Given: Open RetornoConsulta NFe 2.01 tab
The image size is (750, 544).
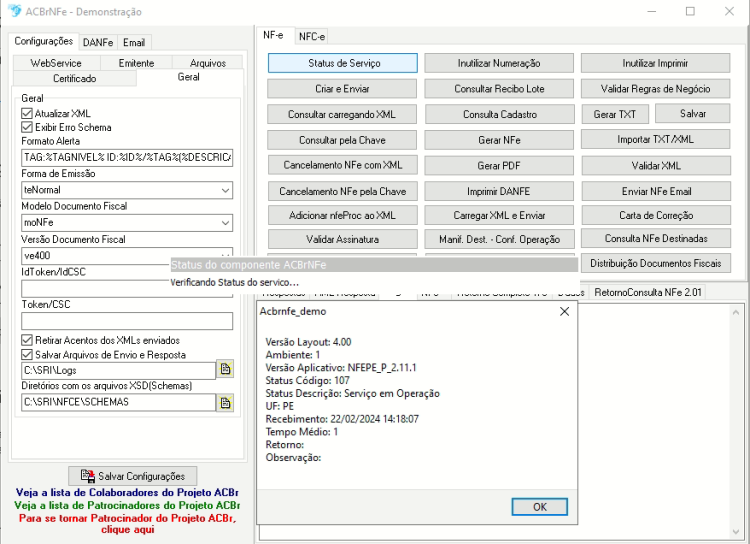Looking at the screenshot, I should [x=648, y=292].
